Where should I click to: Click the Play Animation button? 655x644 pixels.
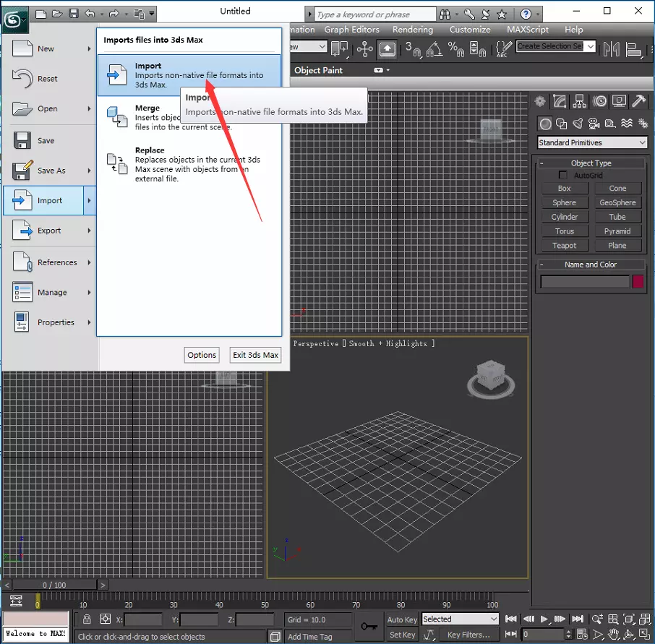tap(544, 619)
